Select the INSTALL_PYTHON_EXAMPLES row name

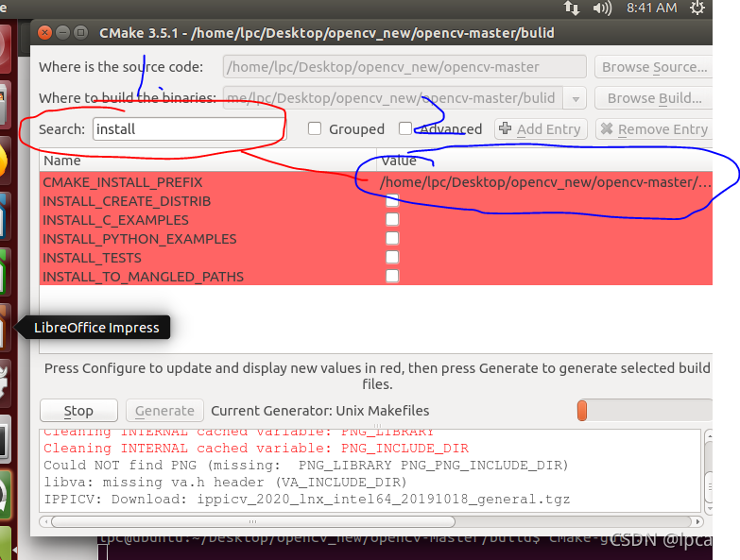tap(140, 239)
